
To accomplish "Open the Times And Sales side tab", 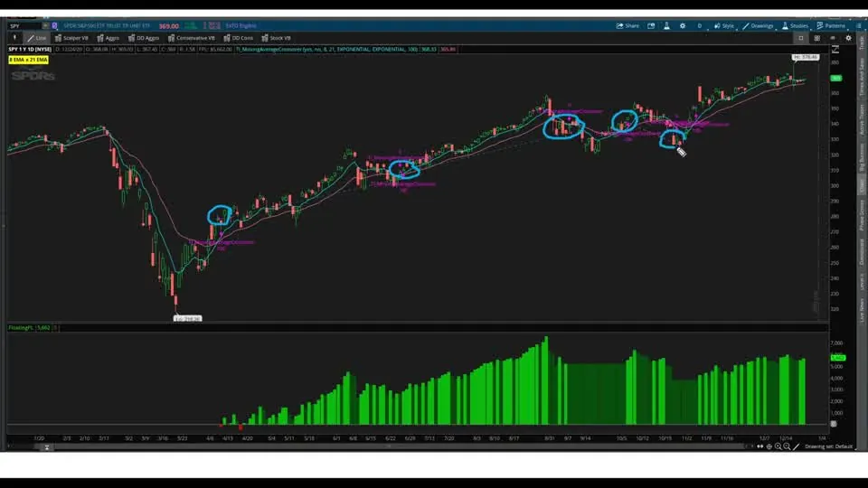I will tap(862, 78).
